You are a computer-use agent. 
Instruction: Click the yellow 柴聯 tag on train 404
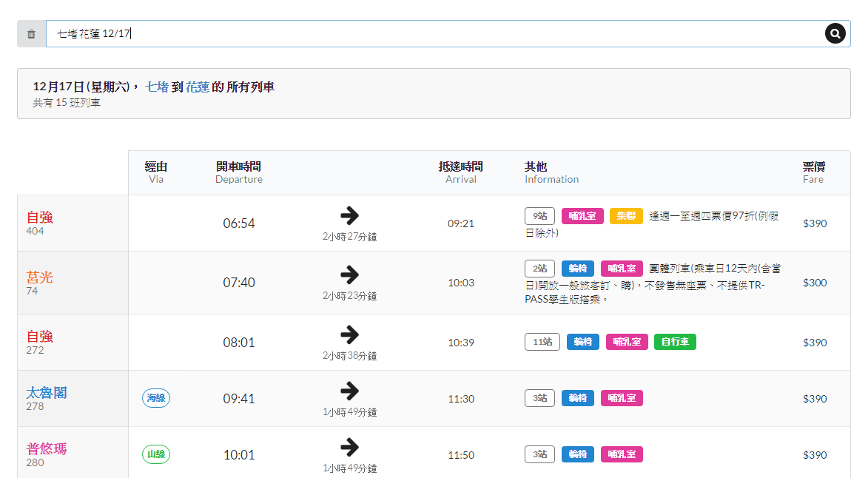(x=626, y=216)
